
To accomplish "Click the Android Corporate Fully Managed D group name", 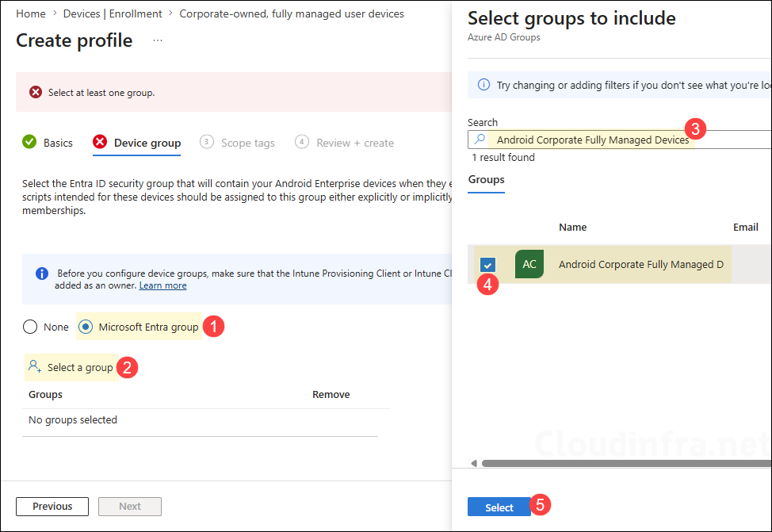I will (641, 265).
